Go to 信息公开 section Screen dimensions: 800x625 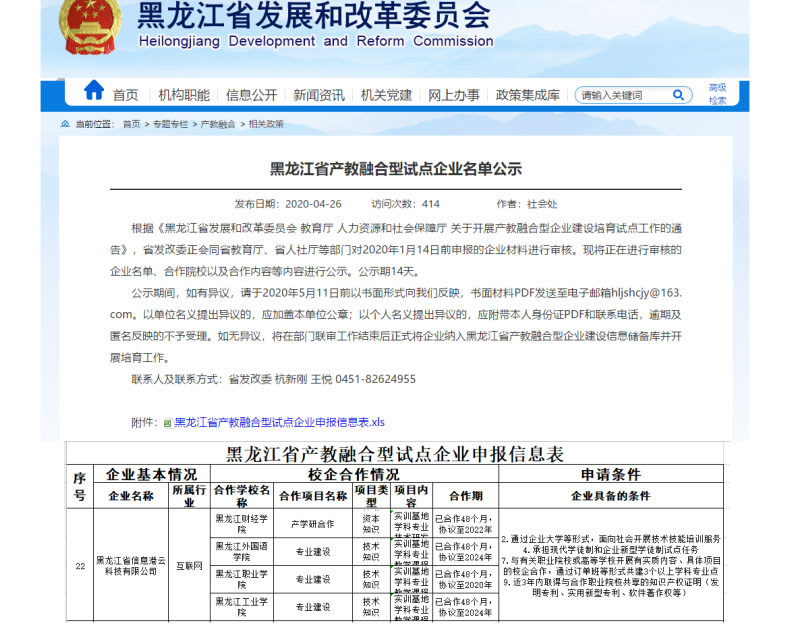coord(251,95)
